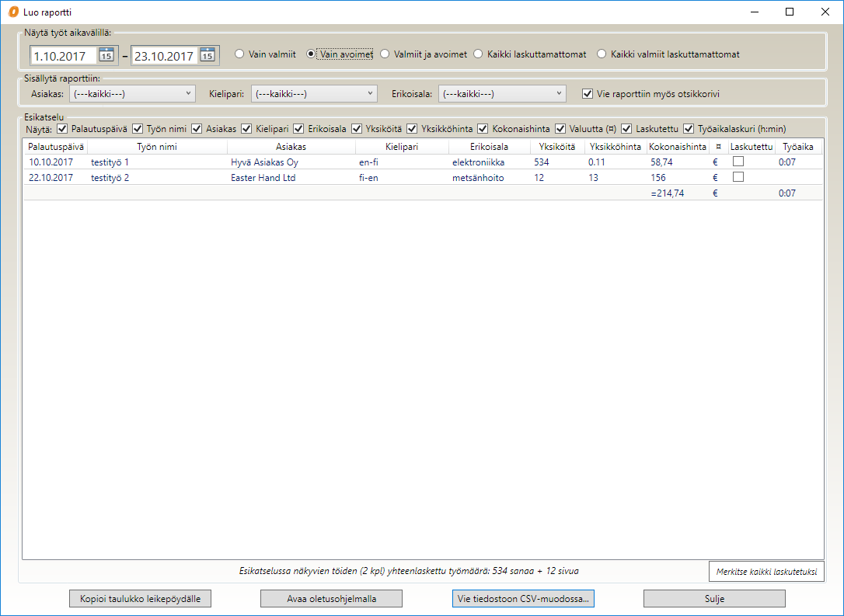Toggle the Työaikalaskuri (h:min) checkbox
Screen dimensions: 844x616
[x=688, y=128]
